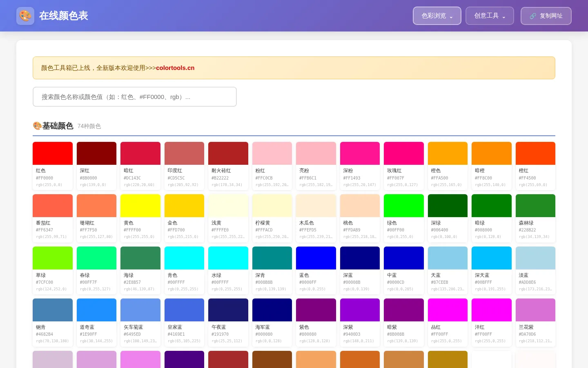Choose the 黄色 #FFFF00 swatch

pos(140,218)
